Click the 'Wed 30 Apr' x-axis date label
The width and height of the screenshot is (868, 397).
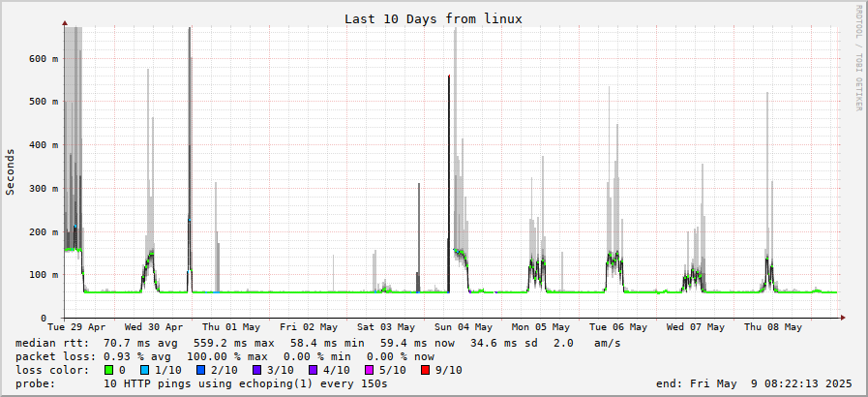154,327
